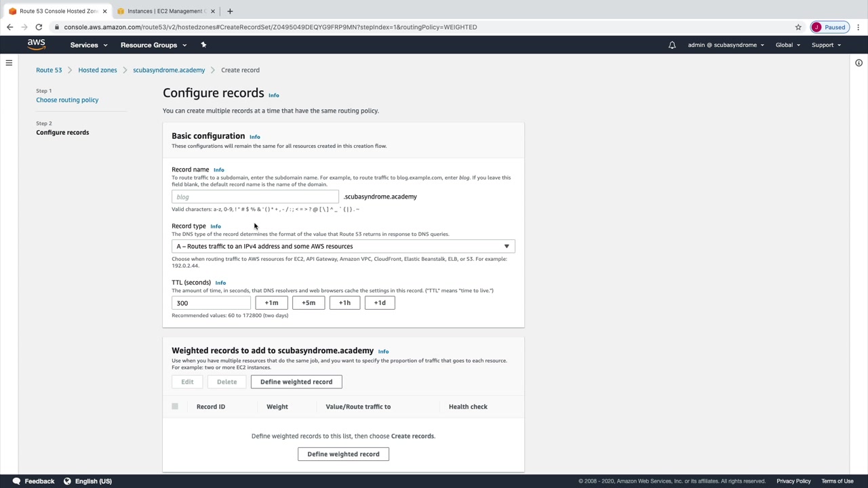Open a new browser tab with plus icon

(230, 11)
